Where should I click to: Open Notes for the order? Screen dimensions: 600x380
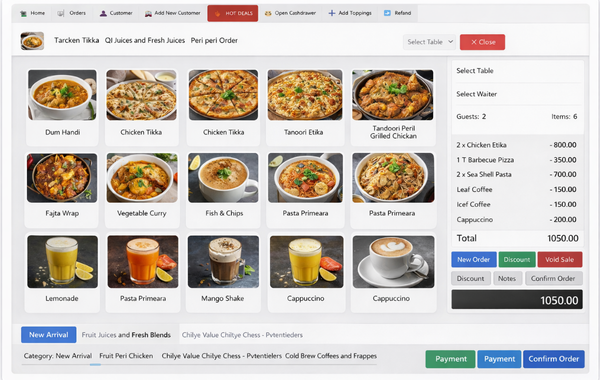coord(507,279)
